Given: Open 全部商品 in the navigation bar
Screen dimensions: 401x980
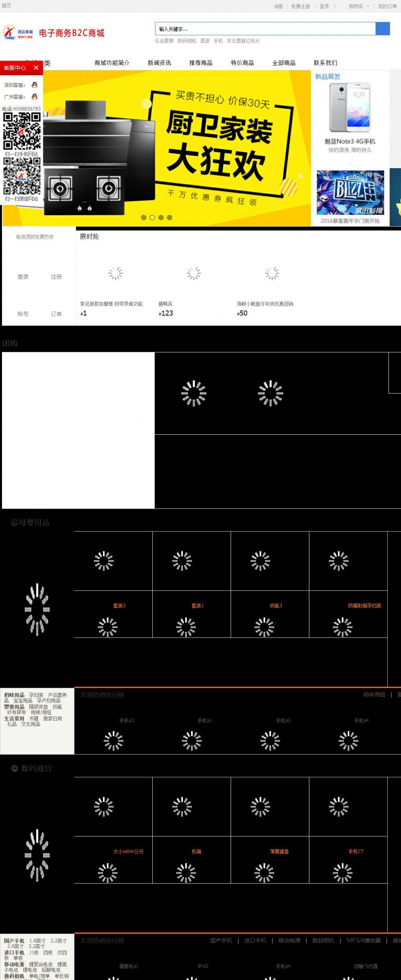Looking at the screenshot, I should point(284,63).
